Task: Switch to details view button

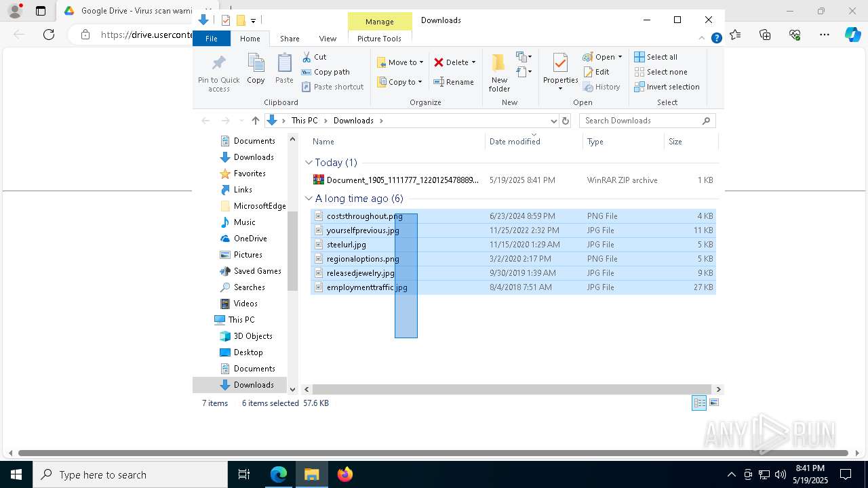Action: click(x=699, y=403)
